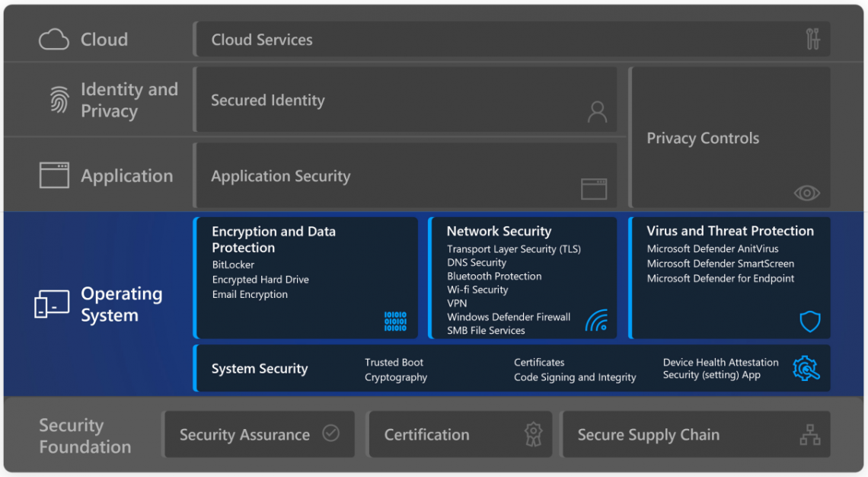Click the hierarchy icon in Secure Supply Chain
The width and height of the screenshot is (868, 477).
click(x=809, y=434)
